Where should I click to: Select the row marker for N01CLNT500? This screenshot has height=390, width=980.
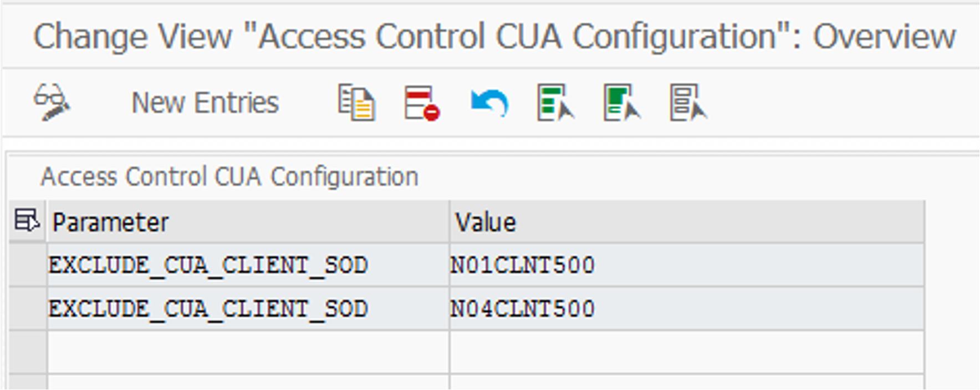[x=28, y=265]
